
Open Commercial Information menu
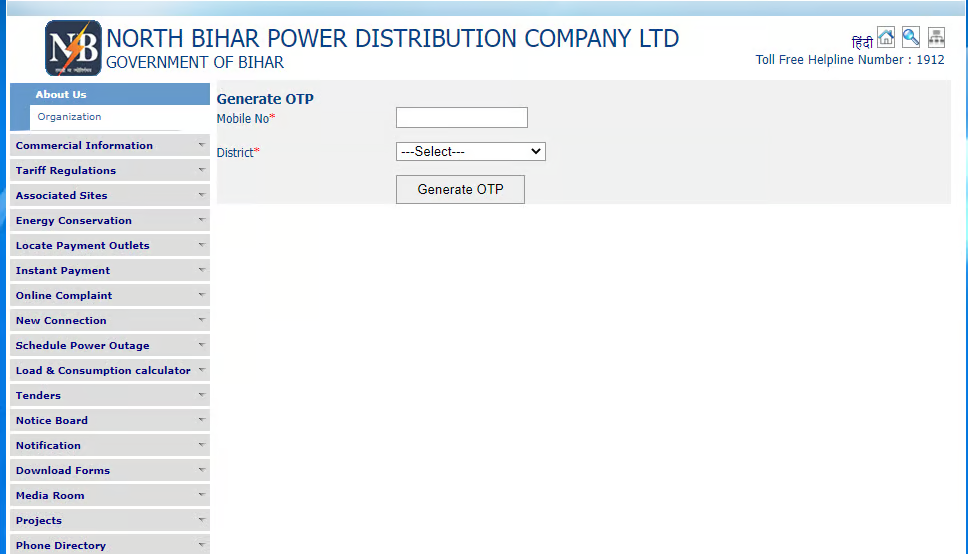point(110,145)
